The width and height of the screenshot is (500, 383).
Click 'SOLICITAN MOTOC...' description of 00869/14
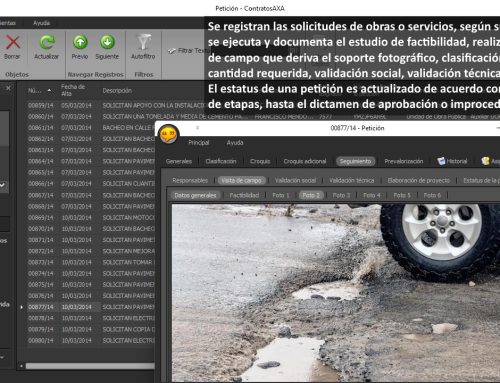click(128, 217)
